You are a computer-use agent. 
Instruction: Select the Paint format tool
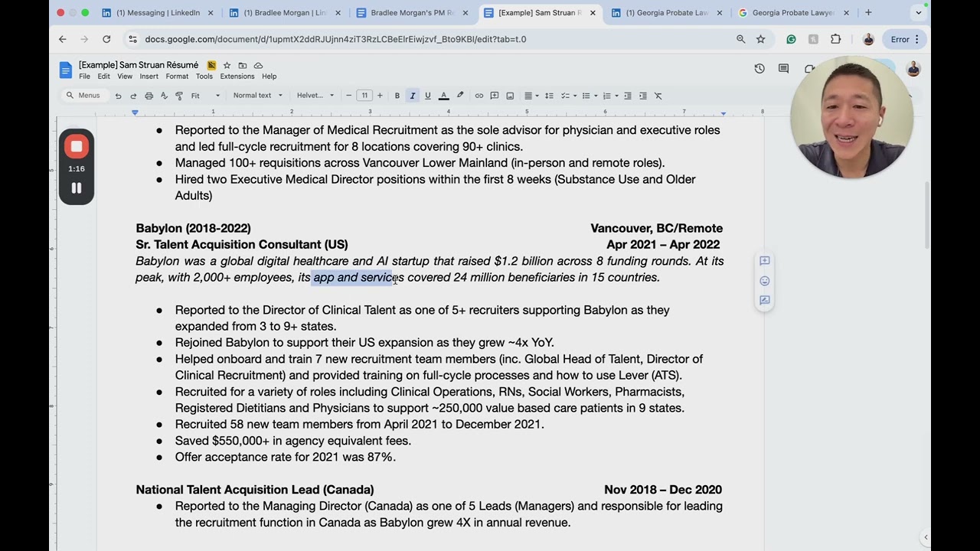click(179, 96)
